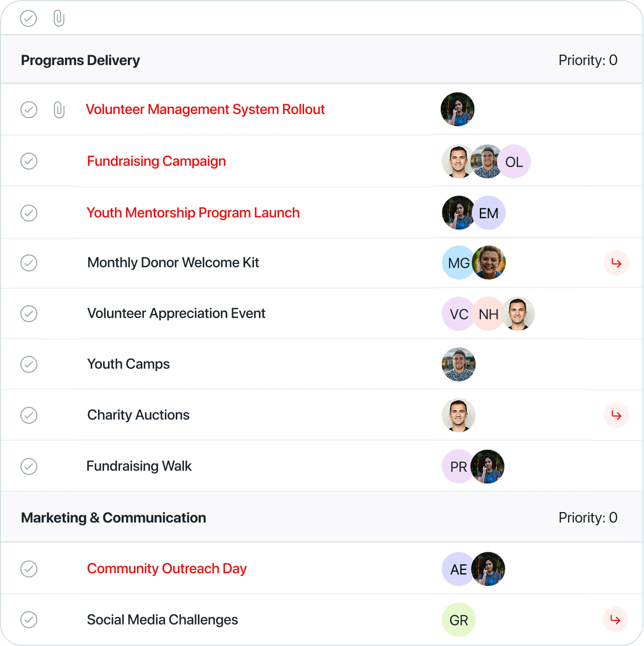Mark Fundraising Campaign as complete

click(29, 161)
